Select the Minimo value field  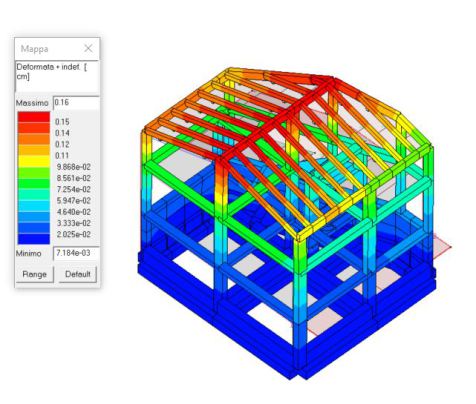coord(76,253)
